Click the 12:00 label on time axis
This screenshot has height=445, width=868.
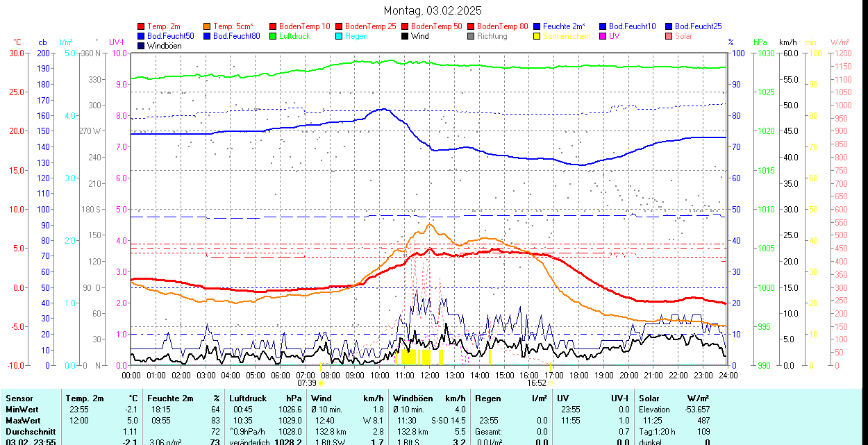[x=430, y=375]
